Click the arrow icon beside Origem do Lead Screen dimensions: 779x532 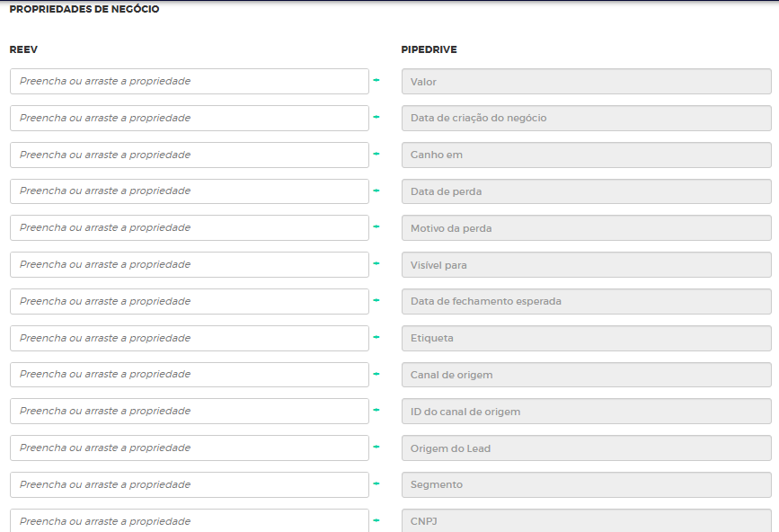coord(376,448)
